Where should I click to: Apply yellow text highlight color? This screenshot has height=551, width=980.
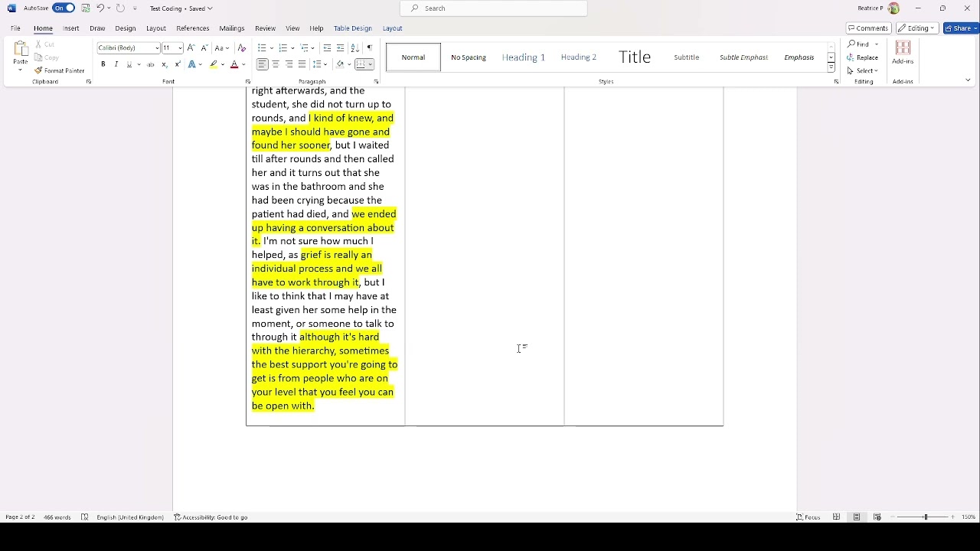214,65
